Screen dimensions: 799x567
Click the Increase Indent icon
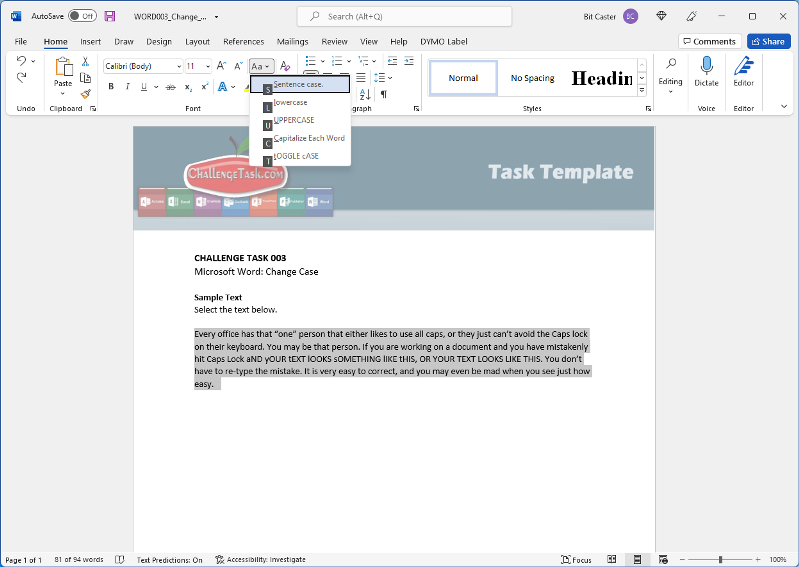[409, 62]
